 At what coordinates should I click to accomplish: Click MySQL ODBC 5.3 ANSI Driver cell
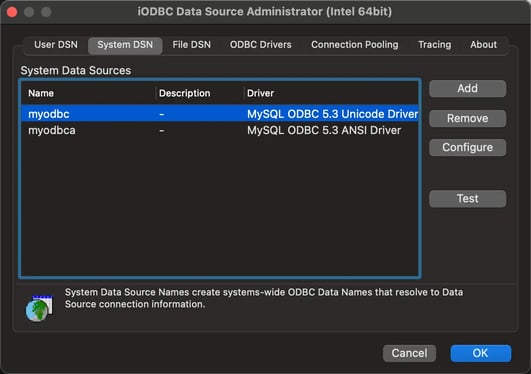pyautogui.click(x=324, y=130)
